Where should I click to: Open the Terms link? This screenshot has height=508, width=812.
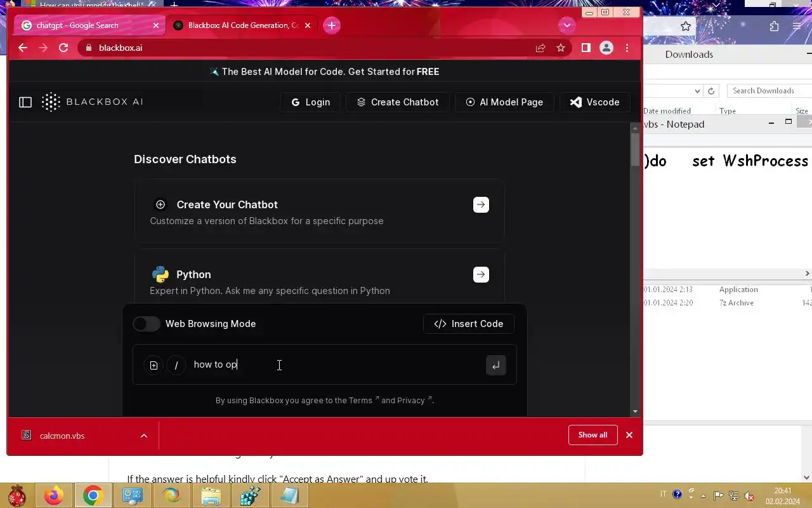point(363,400)
